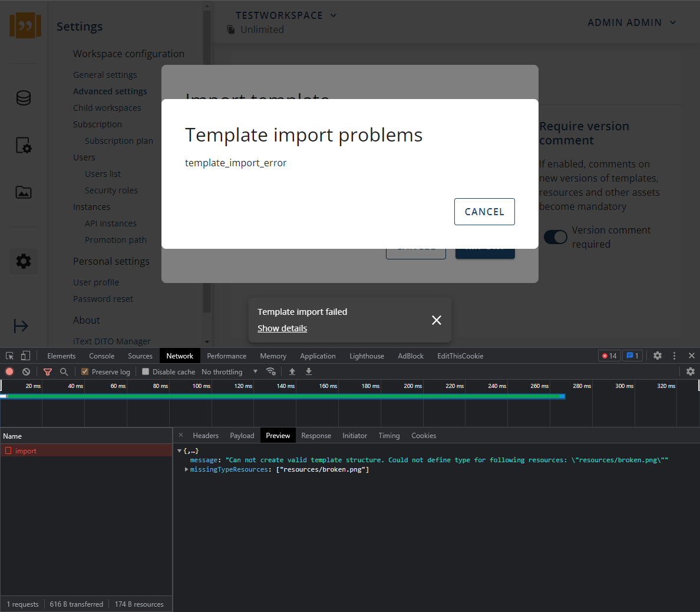Toggle the device toolbar icon in DevTools
Screen dimensions: 700x612
tap(25, 356)
